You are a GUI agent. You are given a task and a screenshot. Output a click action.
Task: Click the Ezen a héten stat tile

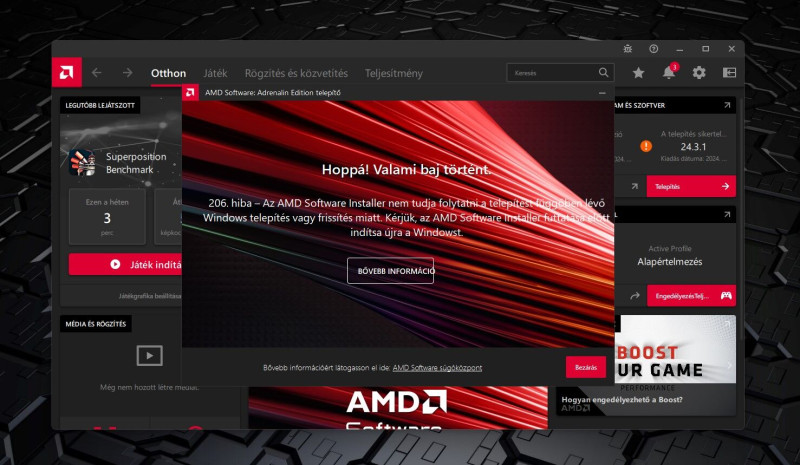[107, 216]
